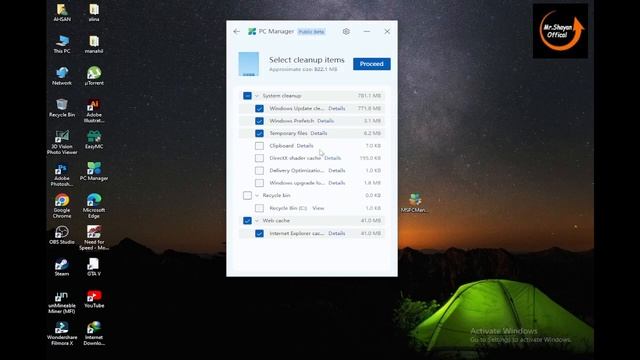Check the Recycle Bin (C:) checkbox
This screenshot has height=360, width=640.
pyautogui.click(x=259, y=208)
